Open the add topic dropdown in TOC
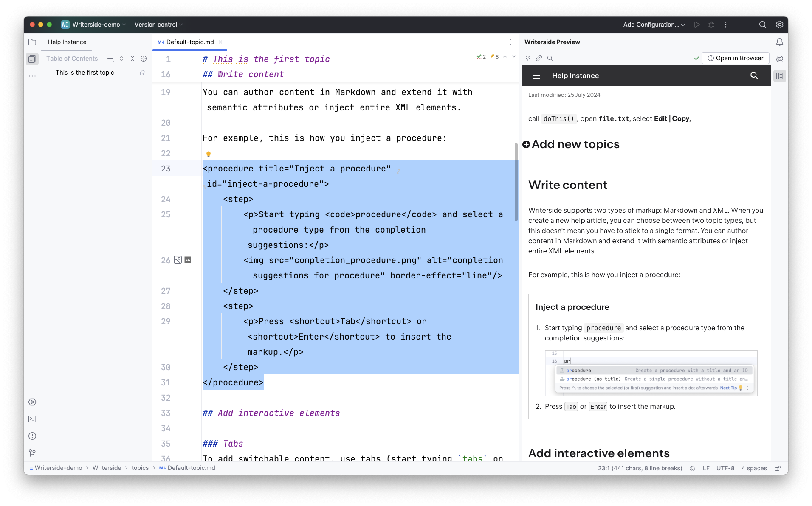Viewport: 812px width, 506px height. pyautogui.click(x=111, y=58)
